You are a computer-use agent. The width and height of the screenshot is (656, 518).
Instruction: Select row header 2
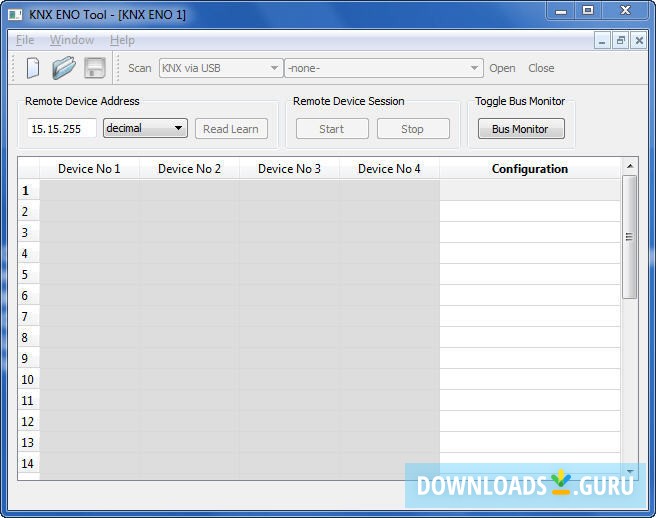pos(28,211)
